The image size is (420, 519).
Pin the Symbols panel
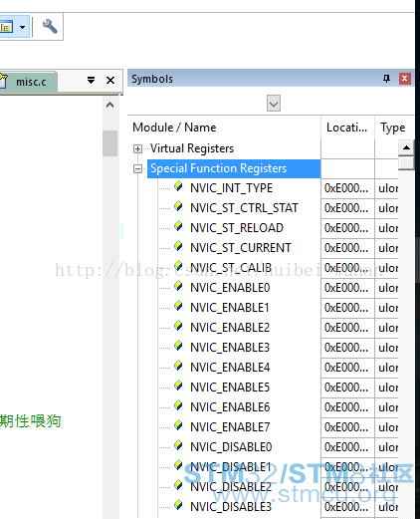(386, 79)
